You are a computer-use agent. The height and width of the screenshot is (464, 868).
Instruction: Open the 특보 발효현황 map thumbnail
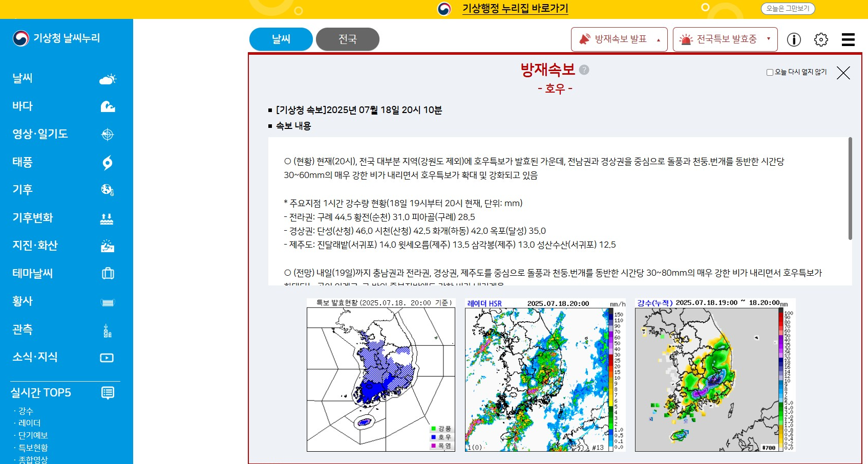pos(381,375)
